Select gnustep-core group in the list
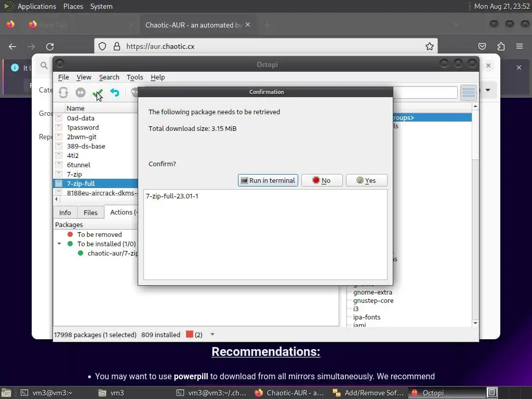The width and height of the screenshot is (532, 399). point(373,301)
